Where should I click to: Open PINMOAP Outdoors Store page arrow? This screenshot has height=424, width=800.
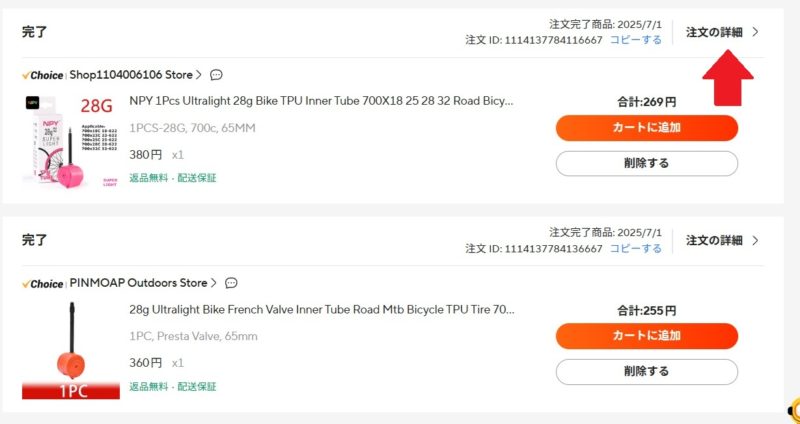pos(214,283)
